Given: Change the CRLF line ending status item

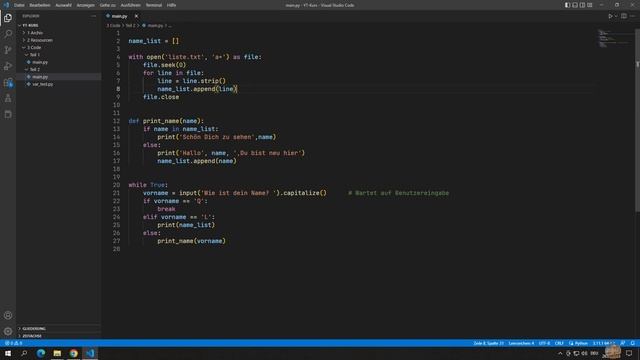Looking at the screenshot, I should [x=559, y=343].
